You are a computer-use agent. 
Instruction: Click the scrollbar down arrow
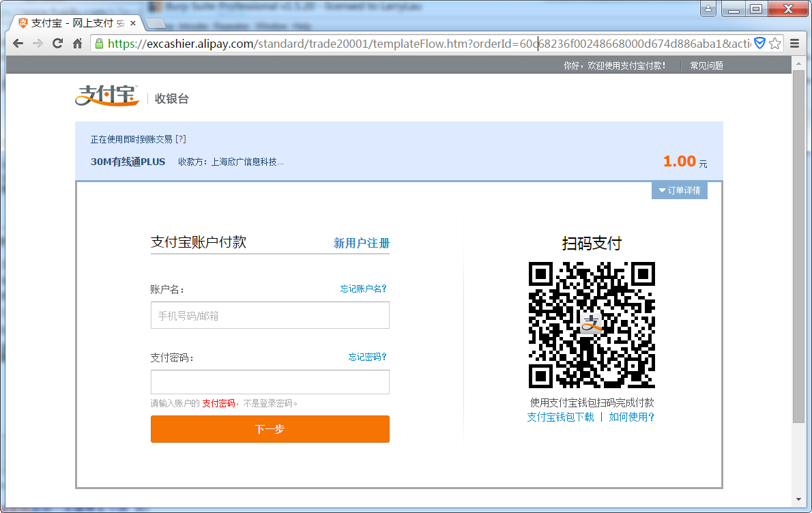click(798, 499)
